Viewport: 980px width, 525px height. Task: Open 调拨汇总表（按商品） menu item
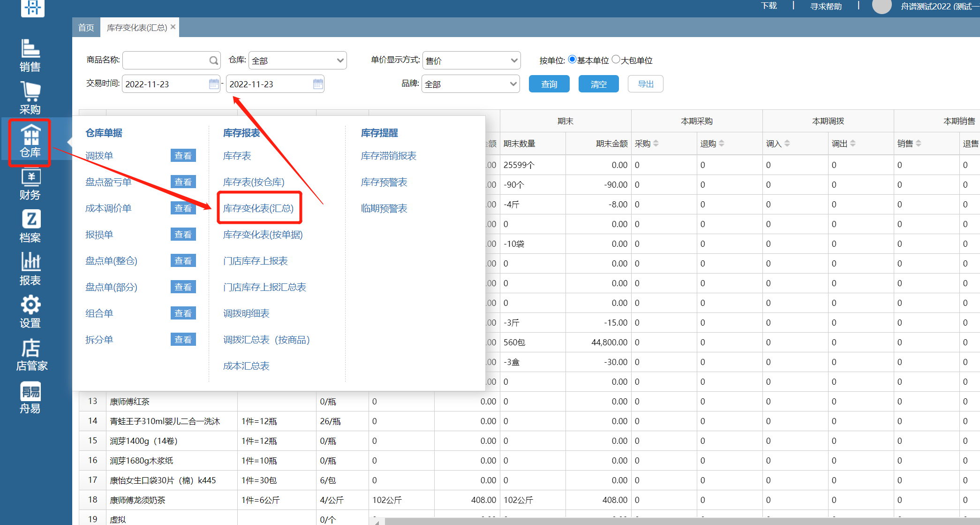(x=266, y=340)
